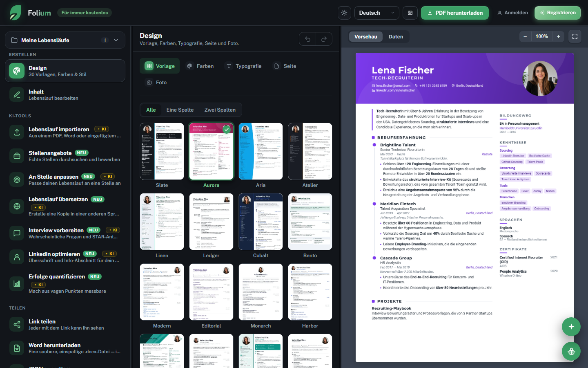Viewport: 588px width, 368px height.
Task: Switch to the Typografie tab
Action: click(243, 66)
